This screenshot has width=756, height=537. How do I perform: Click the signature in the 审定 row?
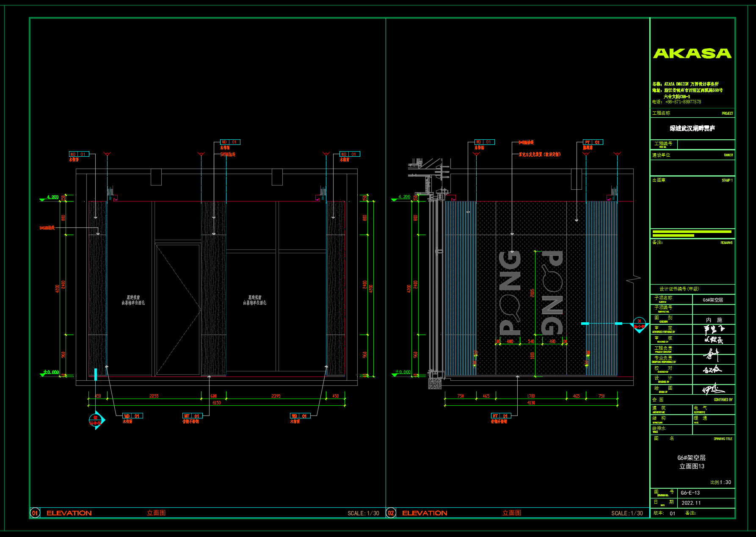coord(714,329)
